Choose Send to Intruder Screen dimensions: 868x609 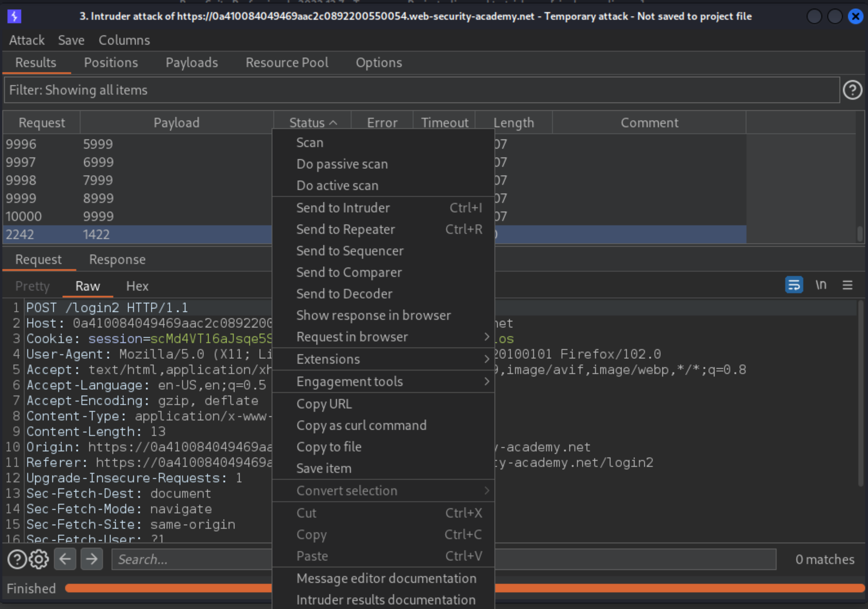(383, 208)
